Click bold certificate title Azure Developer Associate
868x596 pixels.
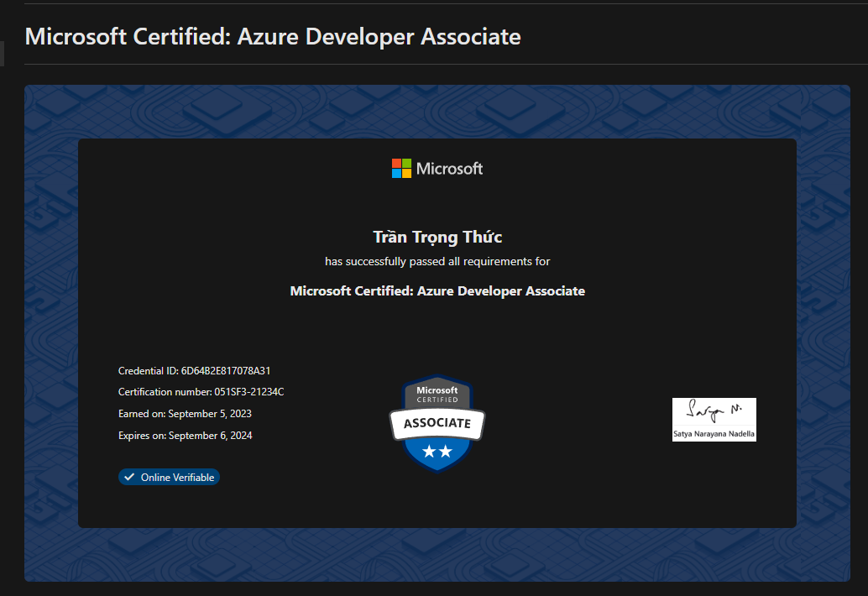coord(437,291)
